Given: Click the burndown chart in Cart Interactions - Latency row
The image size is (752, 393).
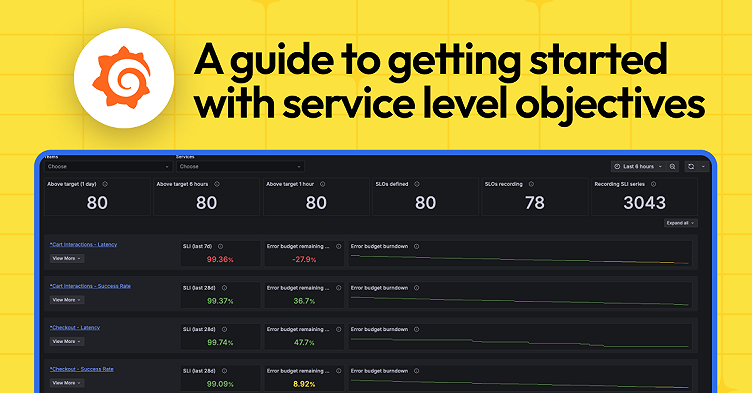Looking at the screenshot, I should (x=520, y=259).
